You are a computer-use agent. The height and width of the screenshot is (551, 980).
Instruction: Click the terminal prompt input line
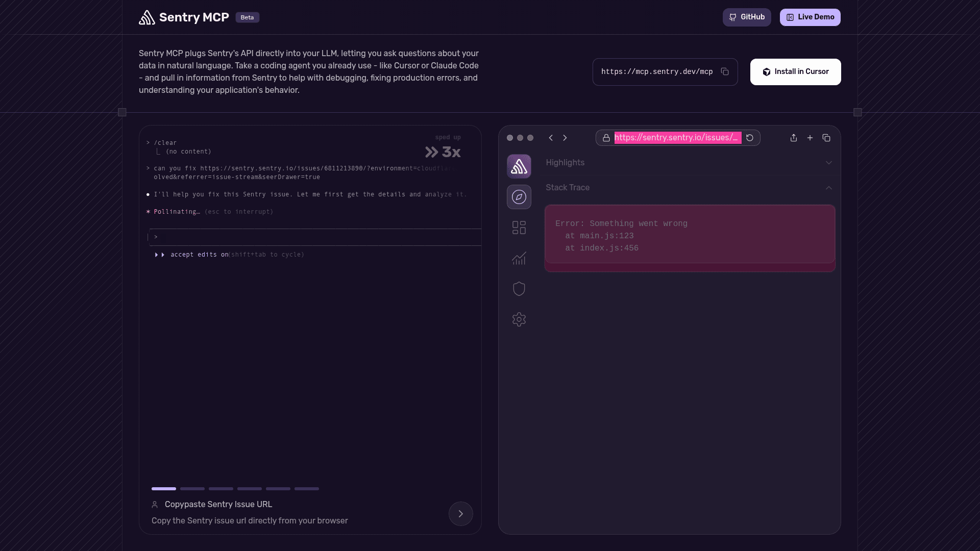pyautogui.click(x=315, y=237)
